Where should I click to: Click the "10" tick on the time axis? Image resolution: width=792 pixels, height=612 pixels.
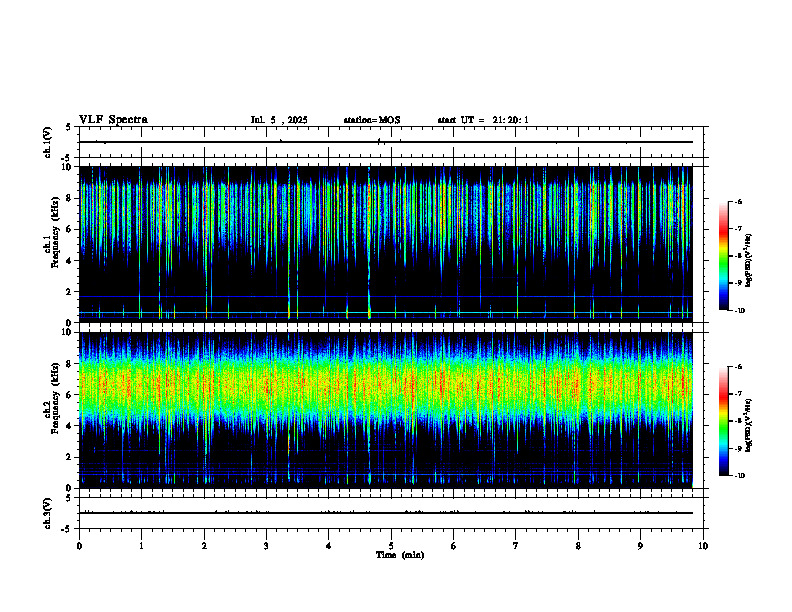(703, 546)
